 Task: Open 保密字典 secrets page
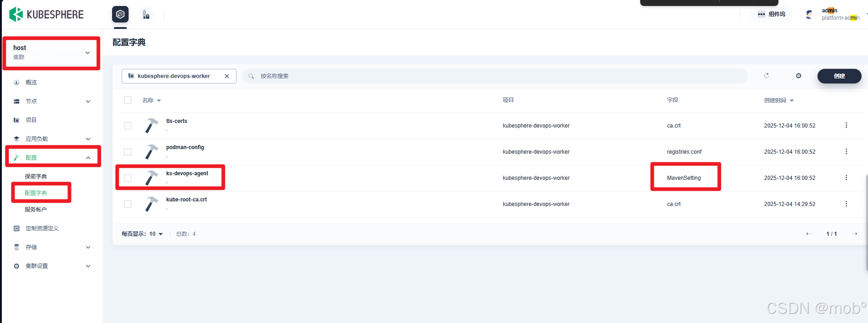tap(36, 177)
